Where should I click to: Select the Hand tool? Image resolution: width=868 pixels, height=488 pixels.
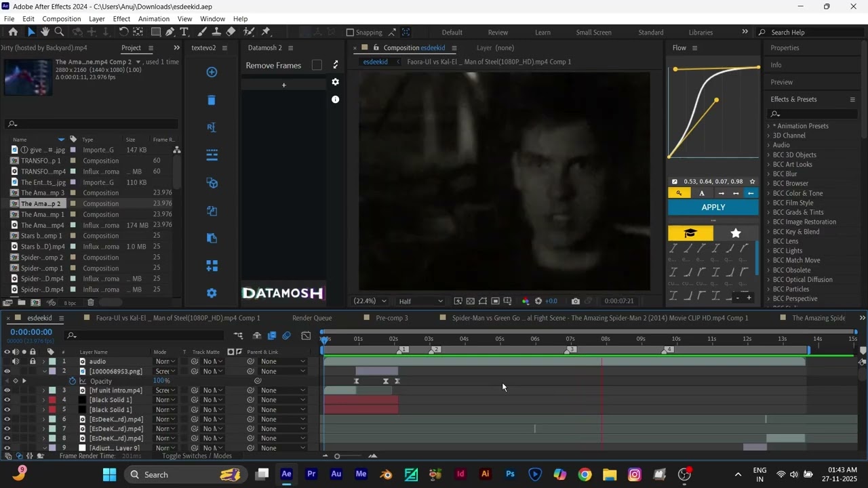(x=45, y=32)
